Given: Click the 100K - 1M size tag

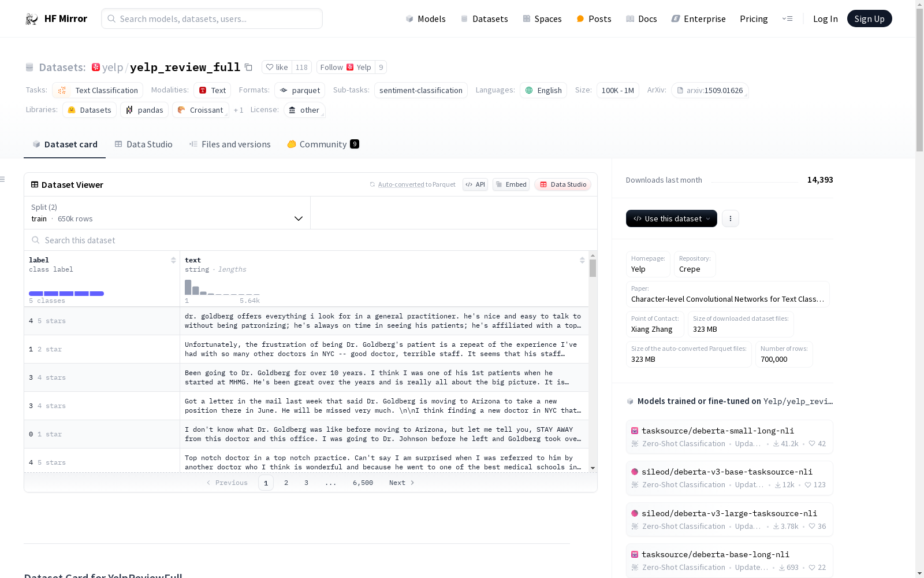Looking at the screenshot, I should point(618,90).
